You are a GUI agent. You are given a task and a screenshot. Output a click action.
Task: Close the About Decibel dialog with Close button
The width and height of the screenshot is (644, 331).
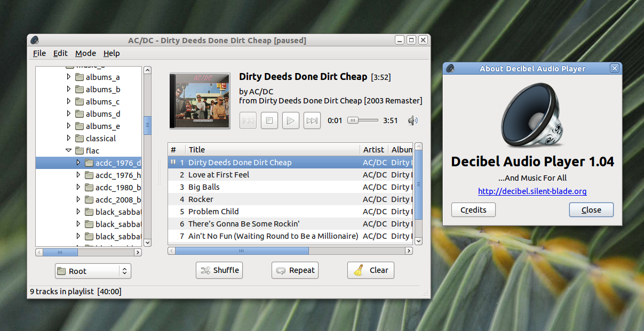click(x=591, y=210)
